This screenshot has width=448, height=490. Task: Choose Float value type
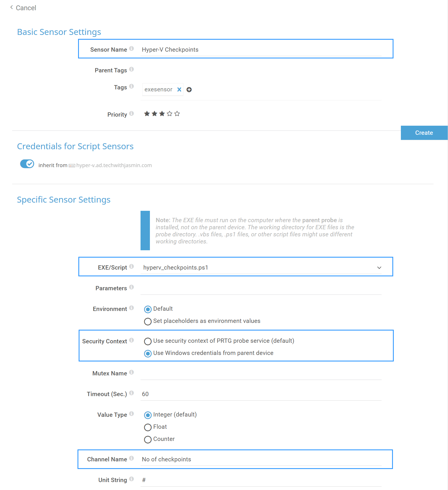tap(148, 427)
